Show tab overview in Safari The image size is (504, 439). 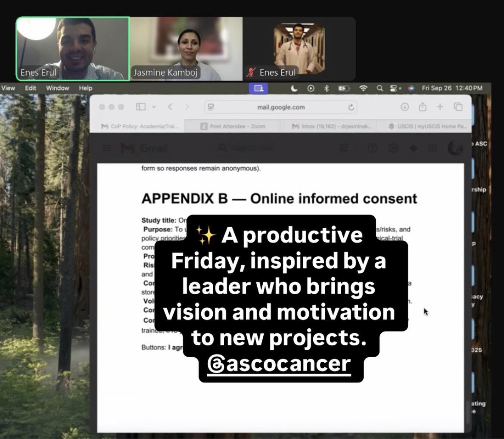(x=458, y=107)
